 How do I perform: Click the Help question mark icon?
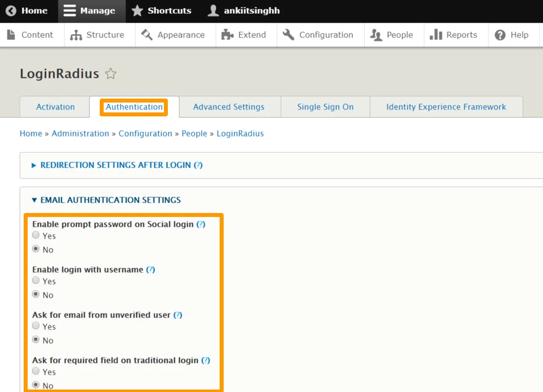pos(500,35)
